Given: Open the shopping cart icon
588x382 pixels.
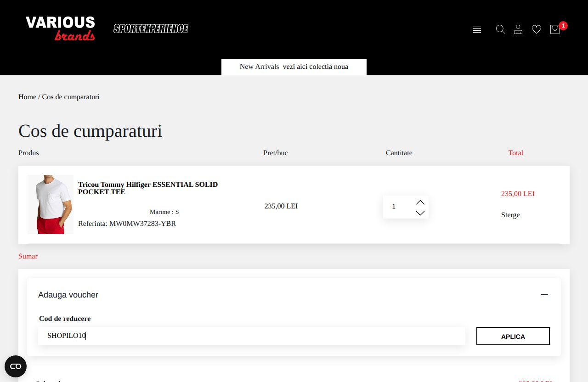Looking at the screenshot, I should pos(555,29).
